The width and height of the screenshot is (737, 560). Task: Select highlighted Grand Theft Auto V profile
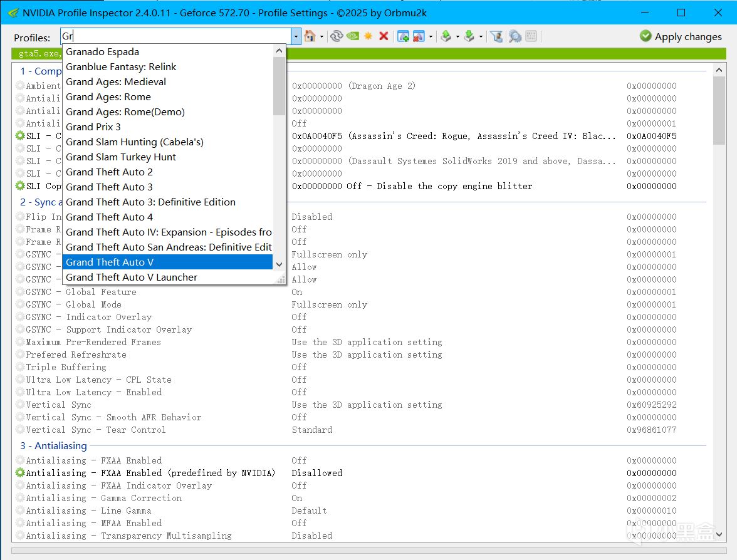click(167, 262)
